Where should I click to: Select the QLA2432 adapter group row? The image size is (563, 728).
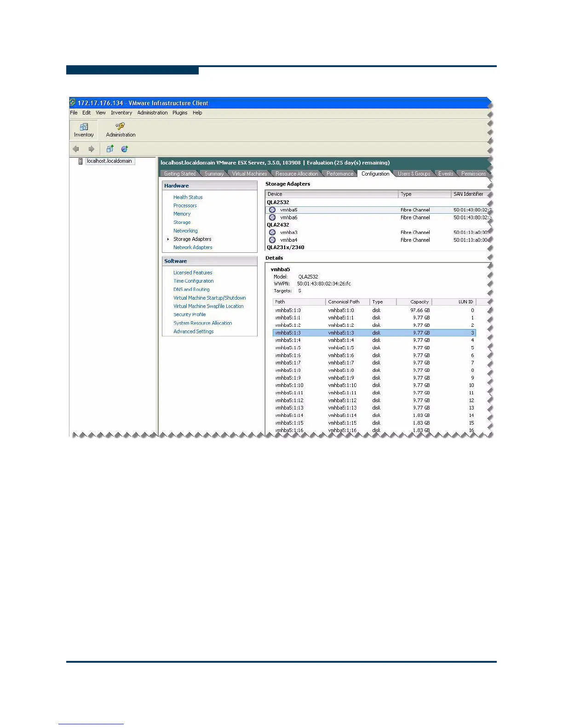pos(378,225)
